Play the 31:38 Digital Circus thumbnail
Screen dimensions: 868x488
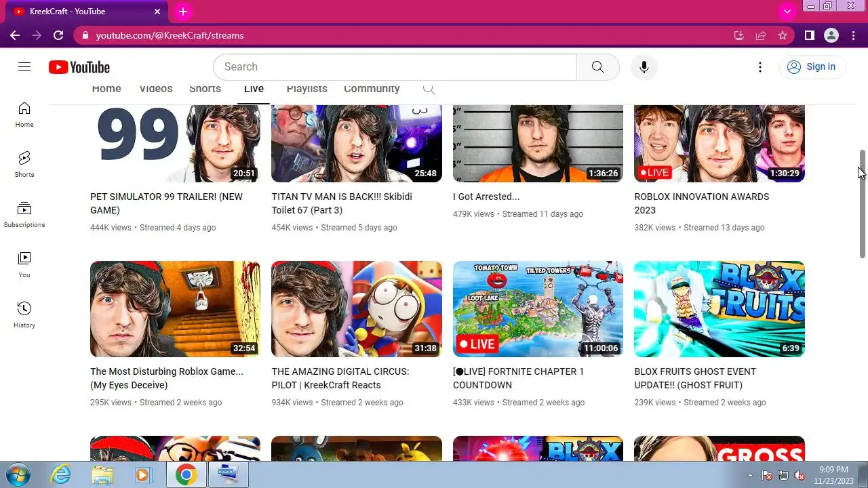coord(357,309)
